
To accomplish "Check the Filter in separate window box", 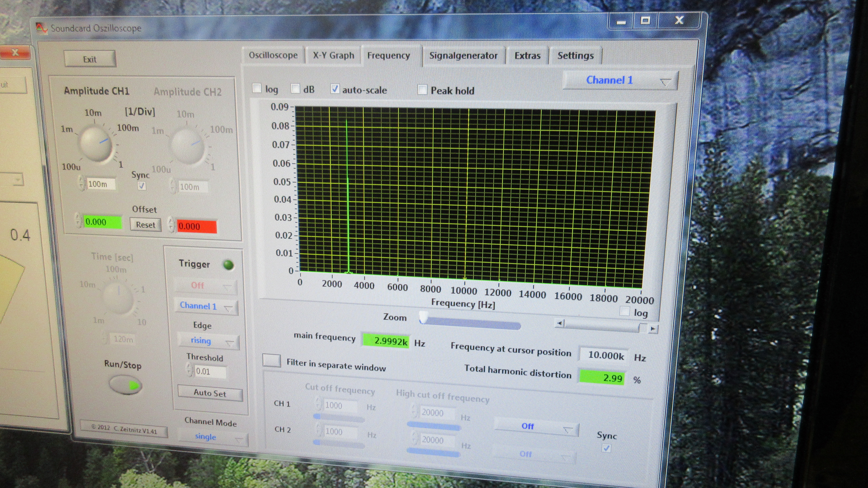I will pos(272,360).
